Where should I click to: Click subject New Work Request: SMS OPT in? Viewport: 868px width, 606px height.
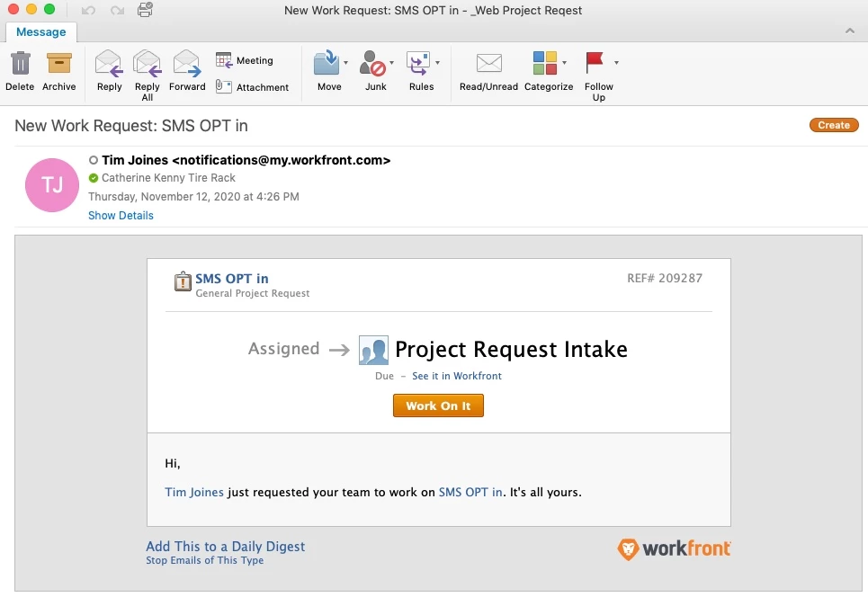click(131, 126)
